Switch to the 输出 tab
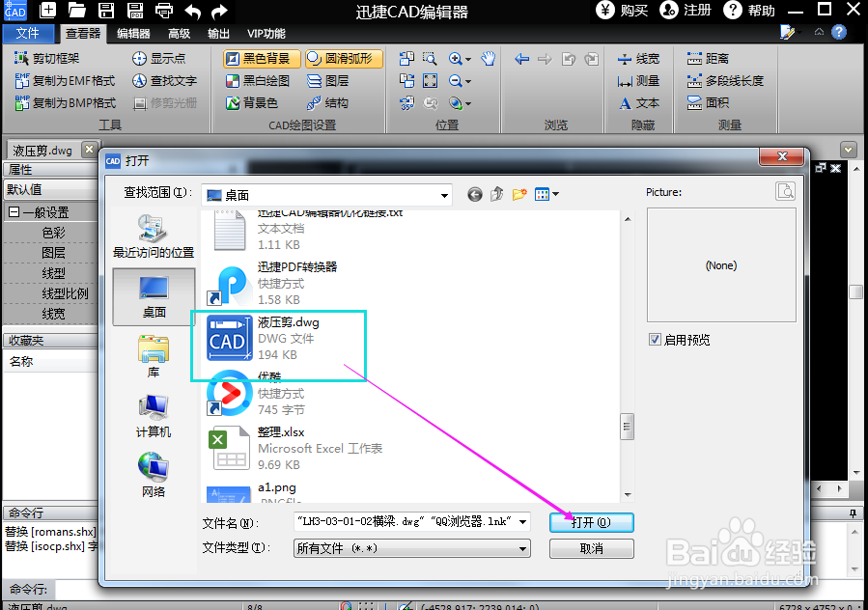868x610 pixels. pos(218,34)
